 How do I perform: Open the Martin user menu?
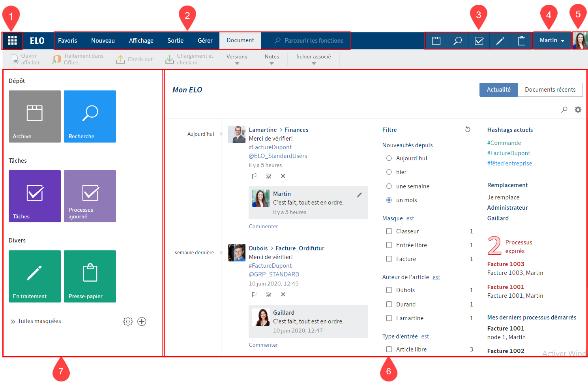point(551,41)
